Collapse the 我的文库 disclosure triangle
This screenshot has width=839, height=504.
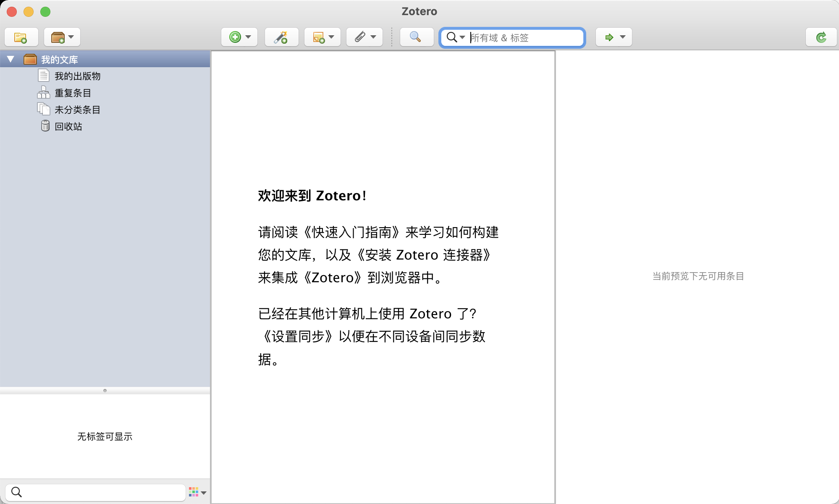(11, 59)
